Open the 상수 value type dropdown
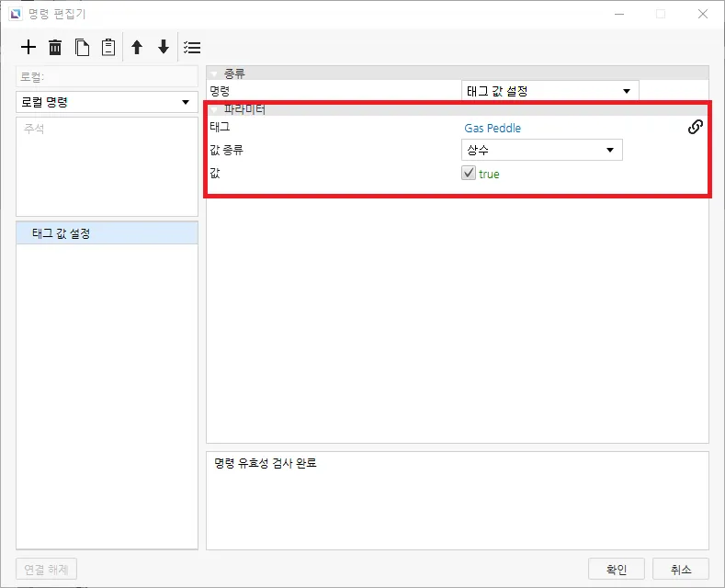The image size is (725, 588). tap(541, 150)
